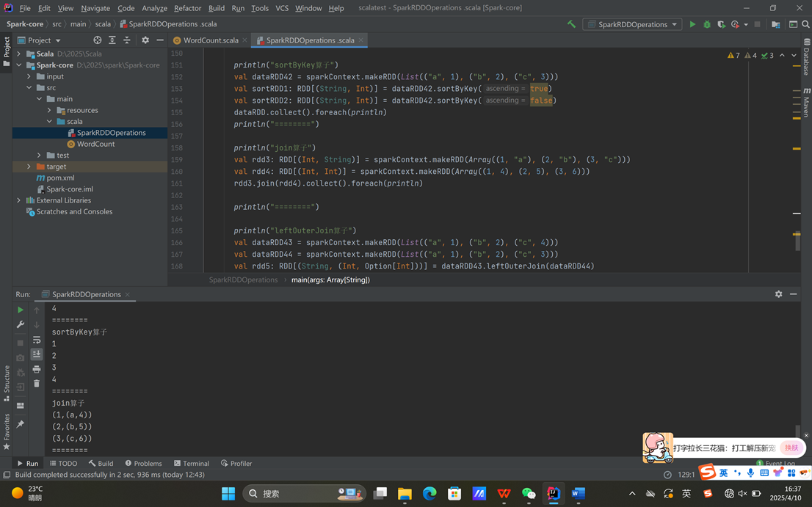Toggle the soft-wrap option in the Run console

click(x=36, y=340)
